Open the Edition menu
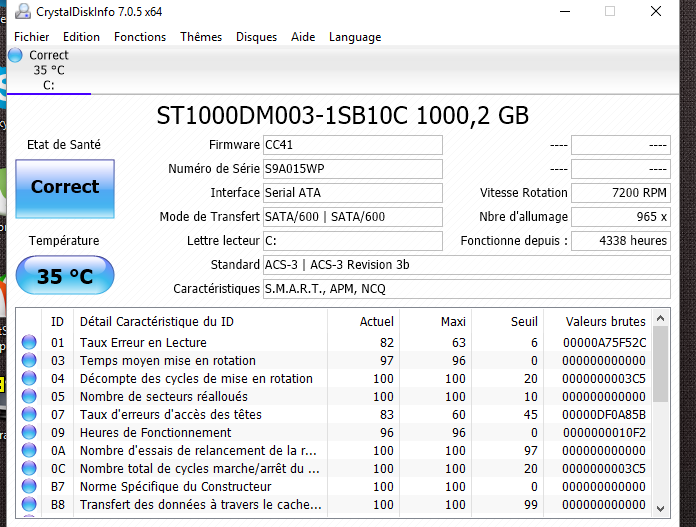This screenshot has height=527, width=696. point(81,37)
